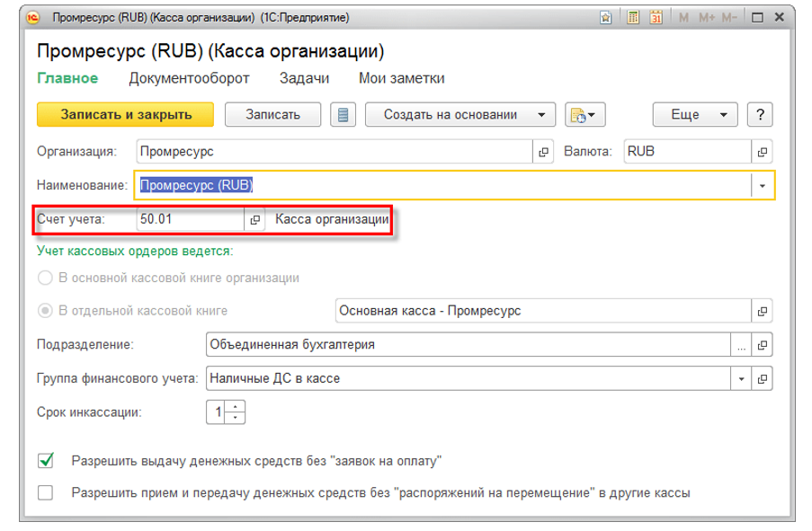Click the list report icon beside Записать
This screenshot has width=812, height=531.
(x=344, y=115)
